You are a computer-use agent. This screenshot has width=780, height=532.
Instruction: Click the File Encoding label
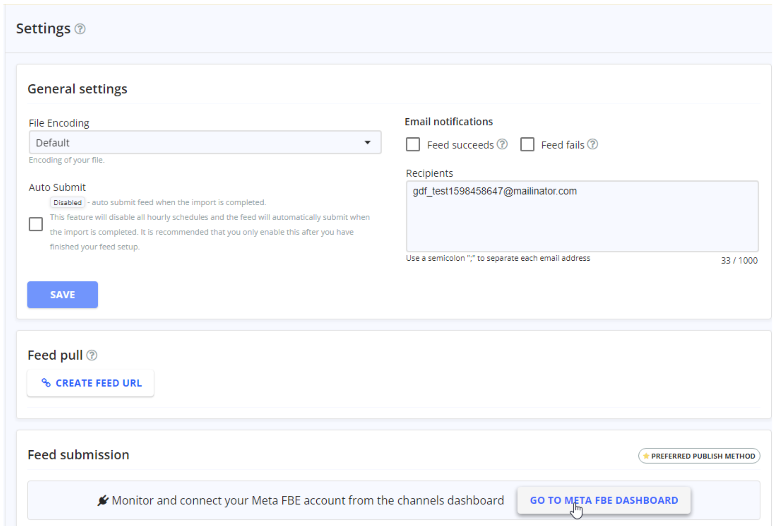pyautogui.click(x=59, y=123)
